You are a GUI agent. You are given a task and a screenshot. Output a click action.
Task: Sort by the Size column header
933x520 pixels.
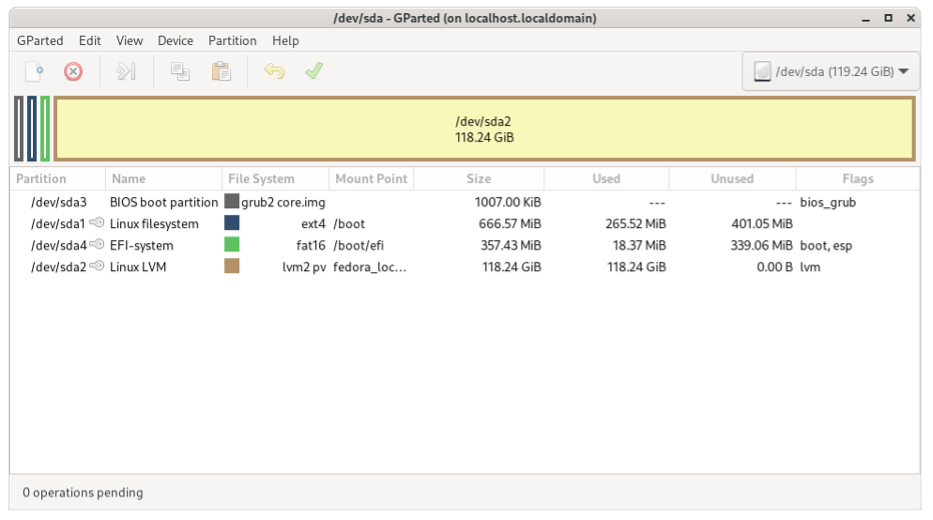[478, 178]
